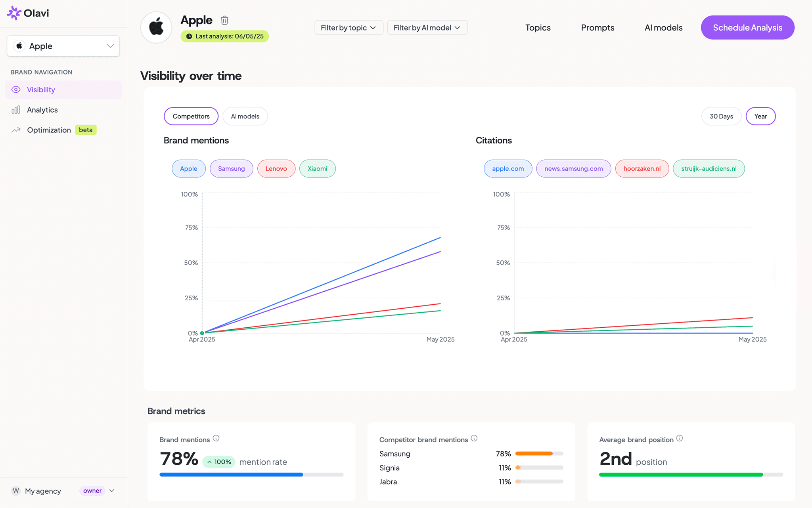The image size is (812, 508).
Task: Open the Analytics section
Action: pos(42,110)
